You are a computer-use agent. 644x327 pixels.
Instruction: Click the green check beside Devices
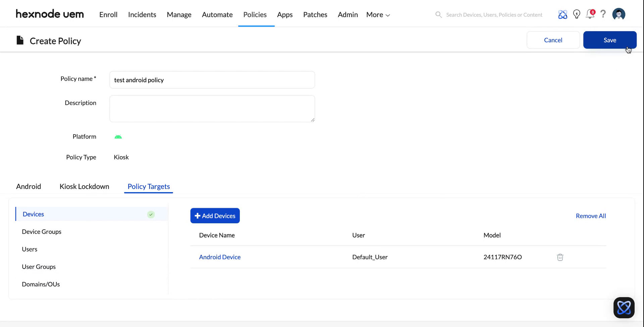tap(151, 214)
